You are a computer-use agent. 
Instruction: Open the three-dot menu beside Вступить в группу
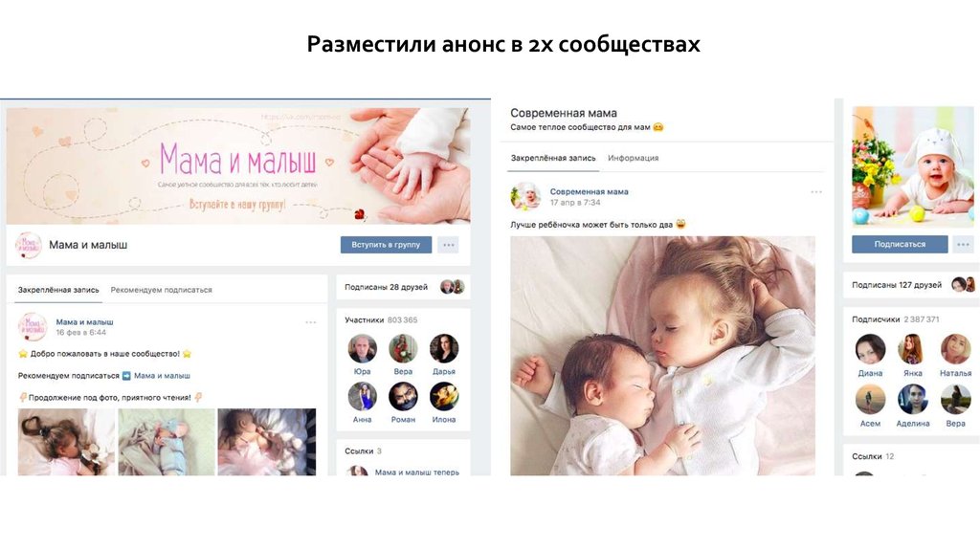pos(448,245)
